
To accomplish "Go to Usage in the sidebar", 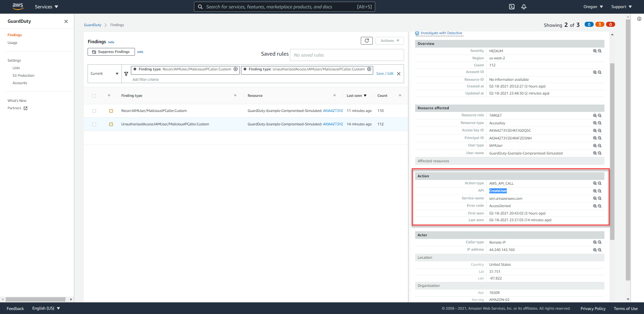I will (x=12, y=43).
